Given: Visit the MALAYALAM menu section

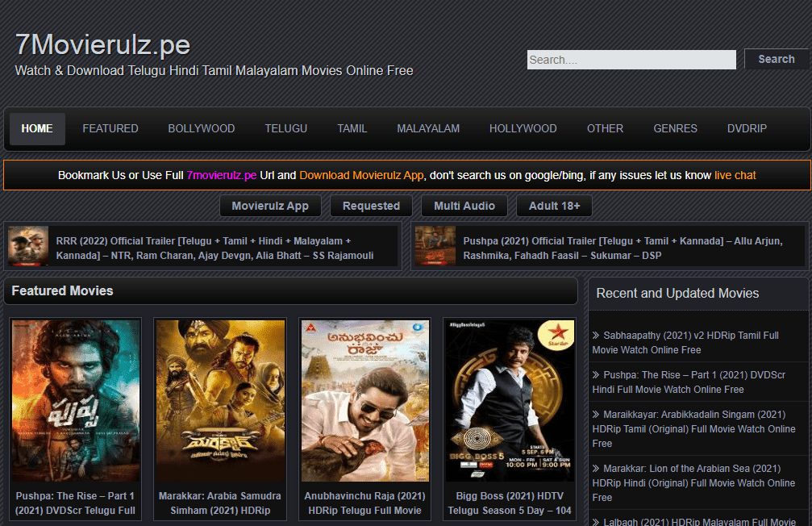Looking at the screenshot, I should (x=428, y=128).
